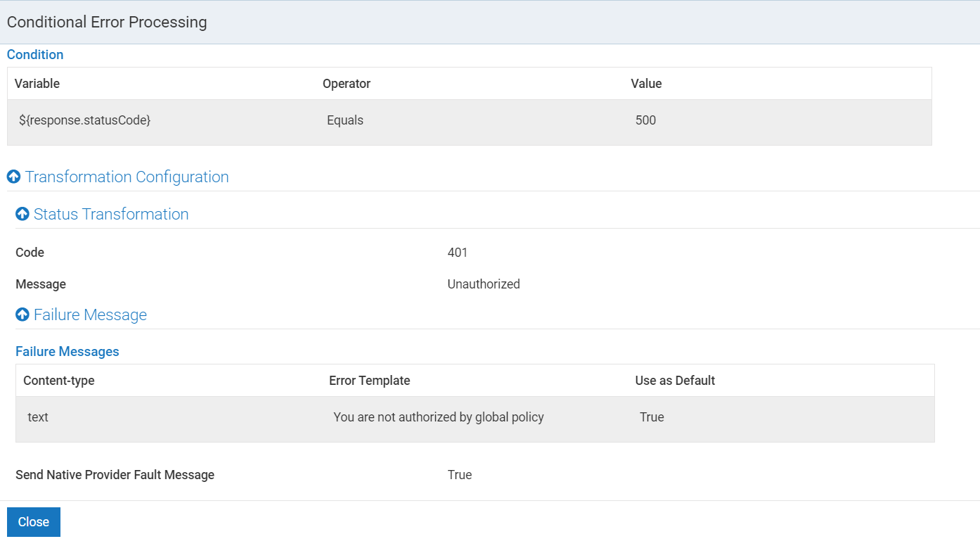Image resolution: width=980 pixels, height=546 pixels.
Task: Click the Content-type column header
Action: coord(59,380)
